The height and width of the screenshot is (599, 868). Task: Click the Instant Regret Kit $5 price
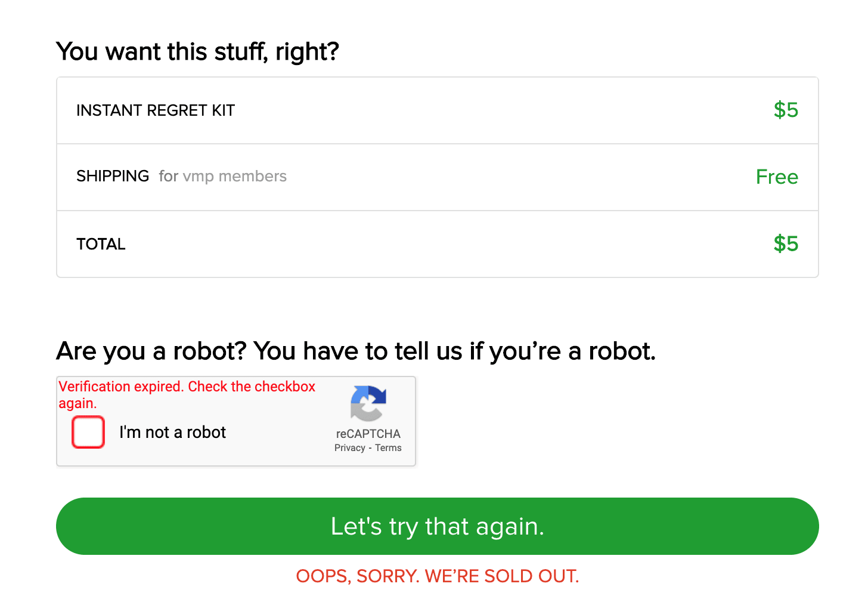pyautogui.click(x=785, y=110)
